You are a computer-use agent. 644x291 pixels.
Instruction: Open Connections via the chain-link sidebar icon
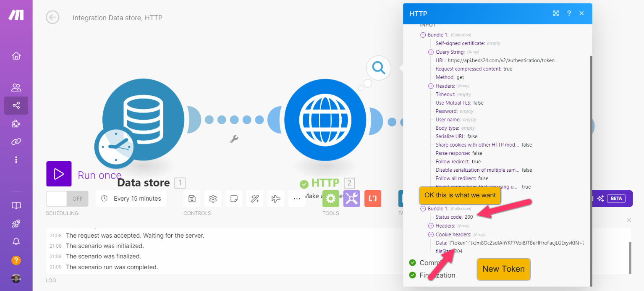click(x=16, y=142)
